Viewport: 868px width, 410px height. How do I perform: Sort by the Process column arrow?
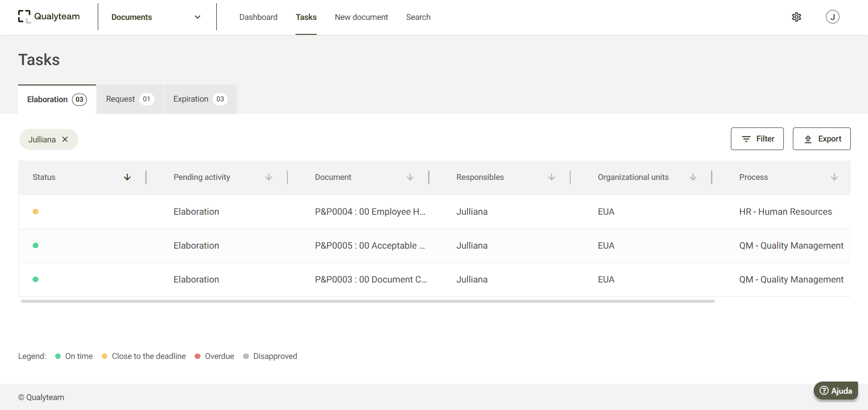[x=835, y=177]
